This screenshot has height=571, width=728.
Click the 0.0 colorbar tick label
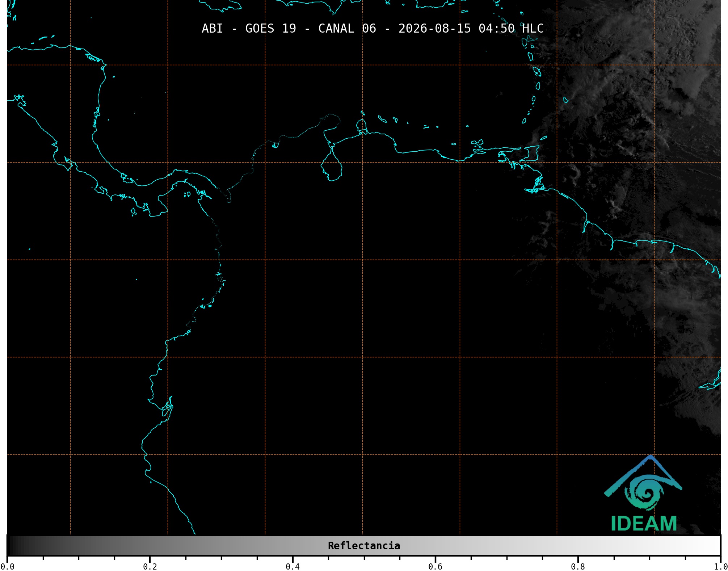click(7, 566)
